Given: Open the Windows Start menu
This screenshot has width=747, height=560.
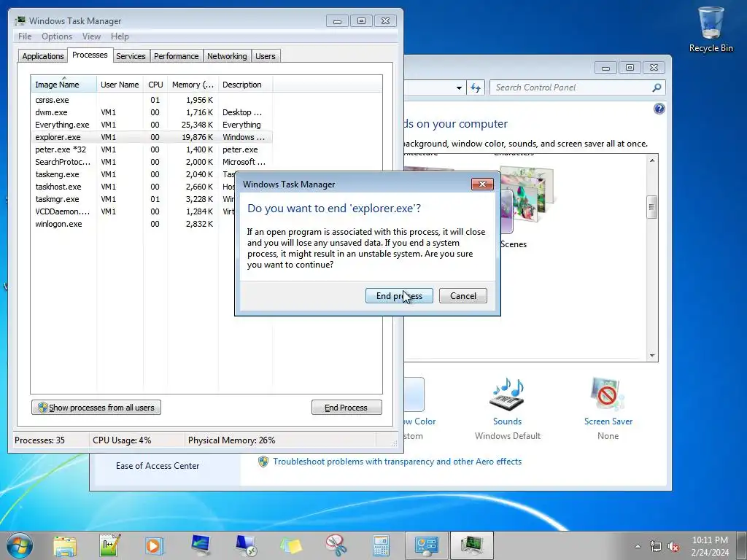Looking at the screenshot, I should point(19,545).
